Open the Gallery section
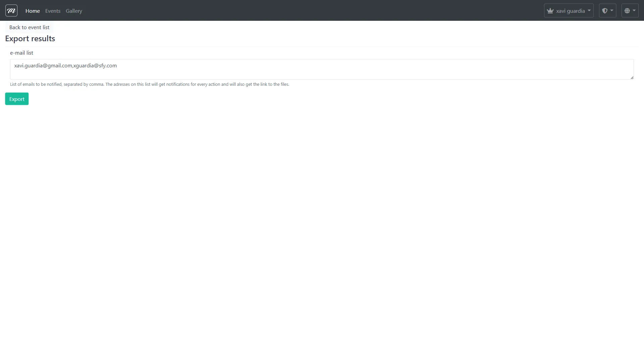Screen dimensions: 644x362 (x=73, y=11)
